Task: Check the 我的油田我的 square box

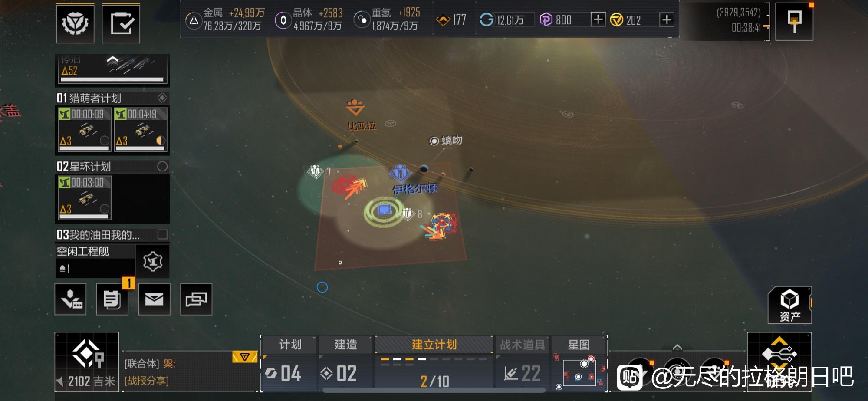Action: (162, 234)
